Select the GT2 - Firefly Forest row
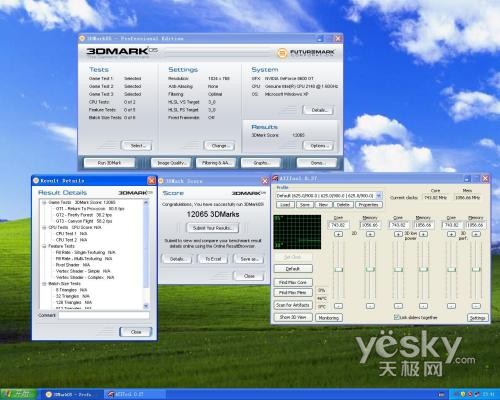The image size is (500, 400). click(x=84, y=215)
